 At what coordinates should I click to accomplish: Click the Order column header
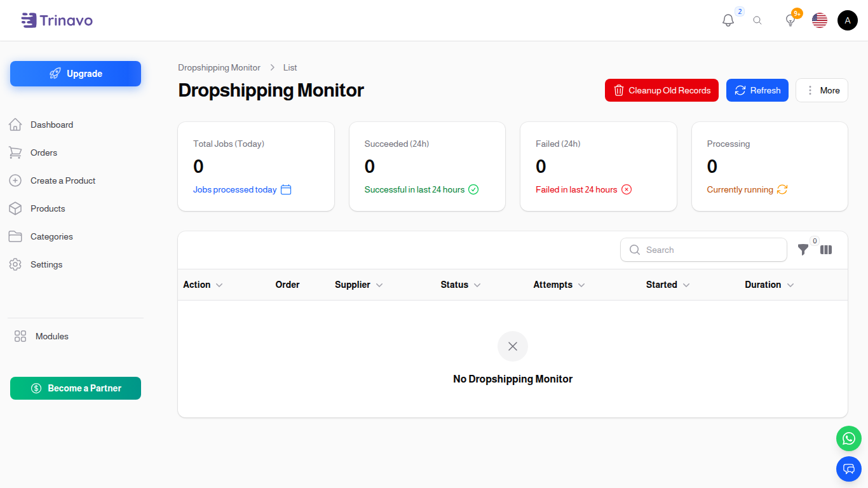coord(287,285)
